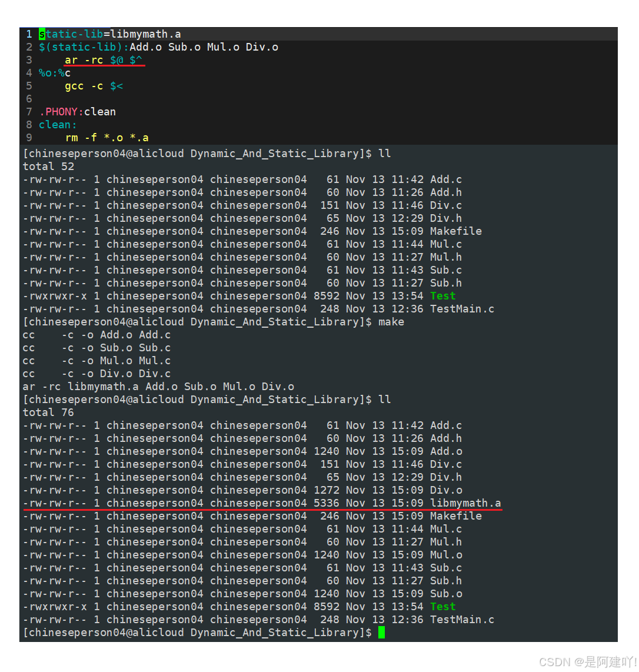
Task: Click 'Mul.c' in the first listing
Action: pyautogui.click(x=446, y=244)
